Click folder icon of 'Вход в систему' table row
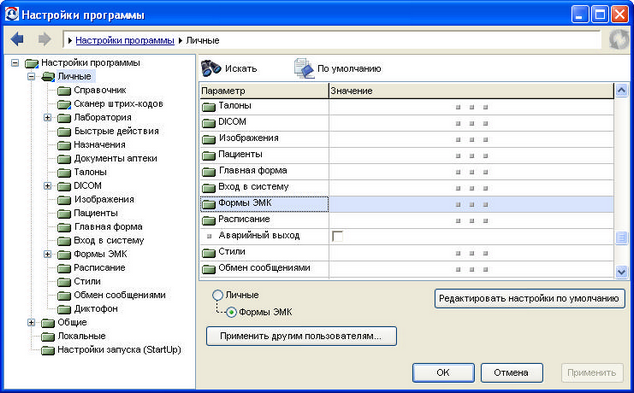This screenshot has height=393, width=634. [x=209, y=188]
